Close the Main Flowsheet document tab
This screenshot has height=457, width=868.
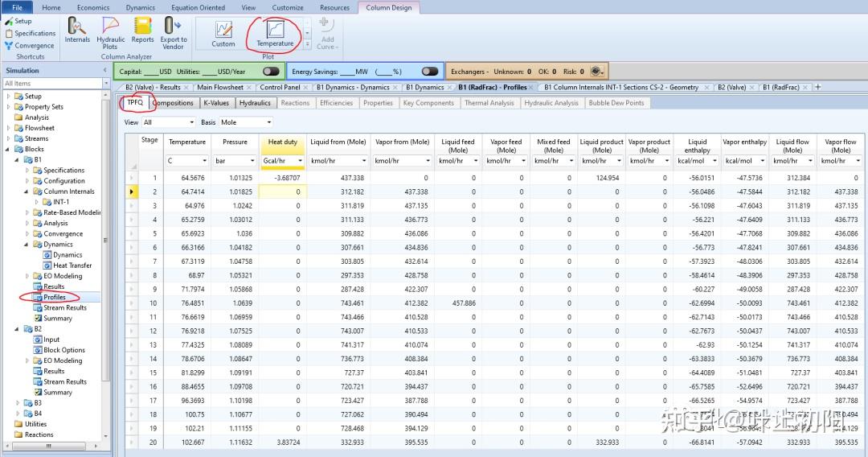pos(249,87)
